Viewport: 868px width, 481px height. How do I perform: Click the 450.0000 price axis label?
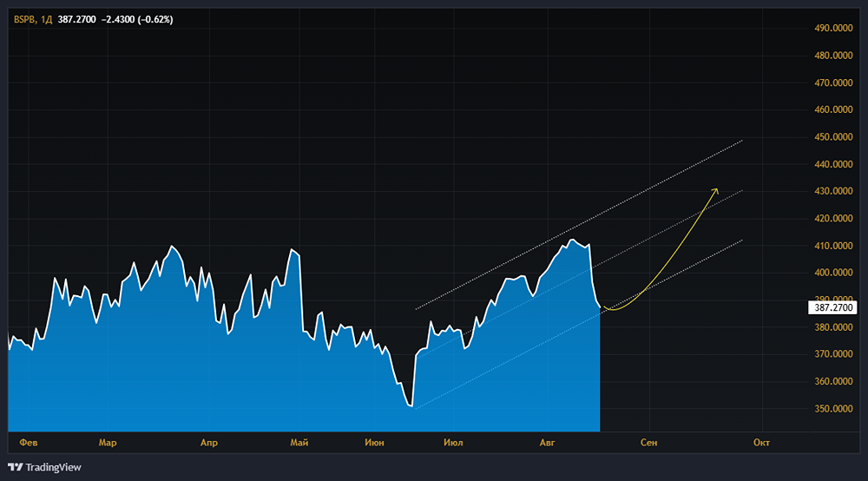click(833, 136)
